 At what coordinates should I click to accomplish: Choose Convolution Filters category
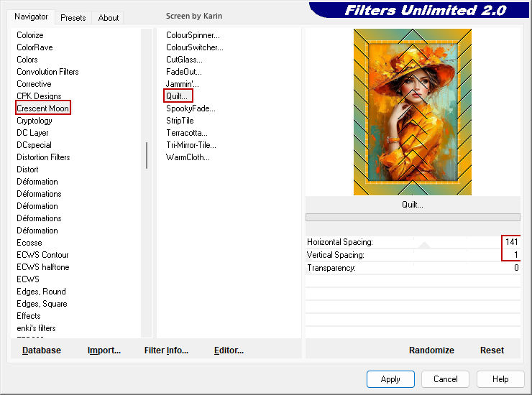click(x=47, y=72)
